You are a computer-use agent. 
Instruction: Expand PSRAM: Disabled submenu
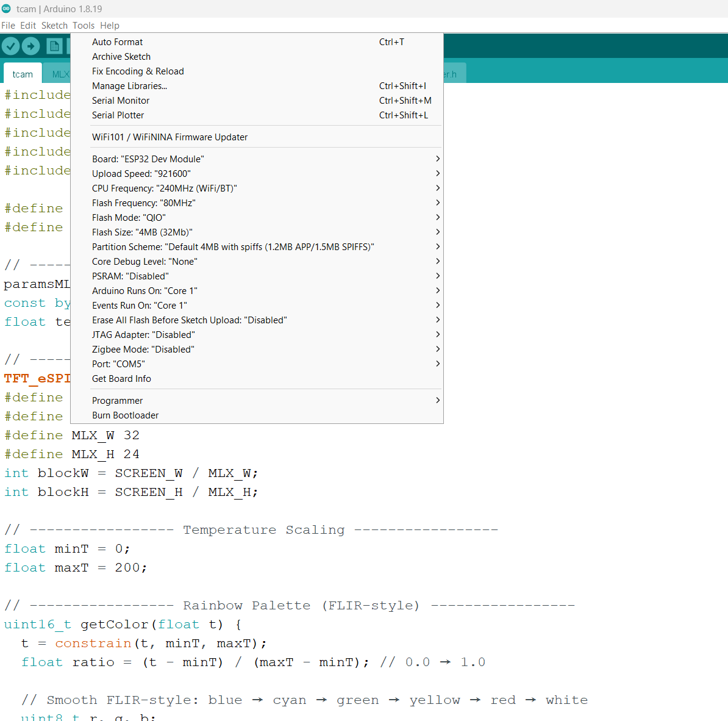click(257, 276)
